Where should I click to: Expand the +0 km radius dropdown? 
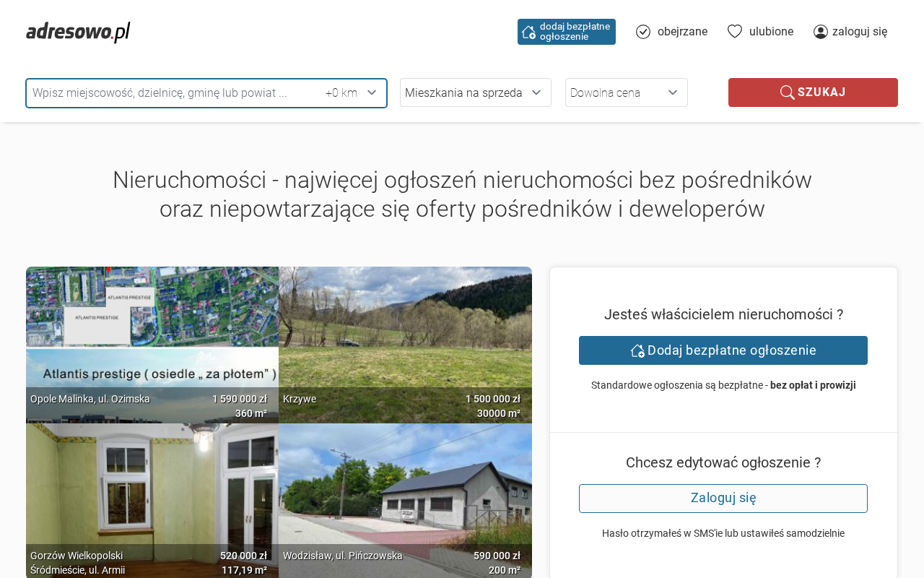click(352, 92)
